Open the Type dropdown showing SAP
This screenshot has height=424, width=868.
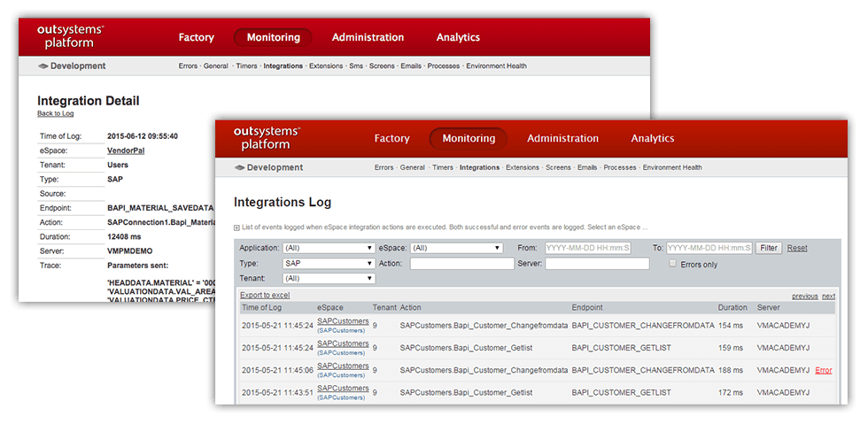(x=329, y=264)
